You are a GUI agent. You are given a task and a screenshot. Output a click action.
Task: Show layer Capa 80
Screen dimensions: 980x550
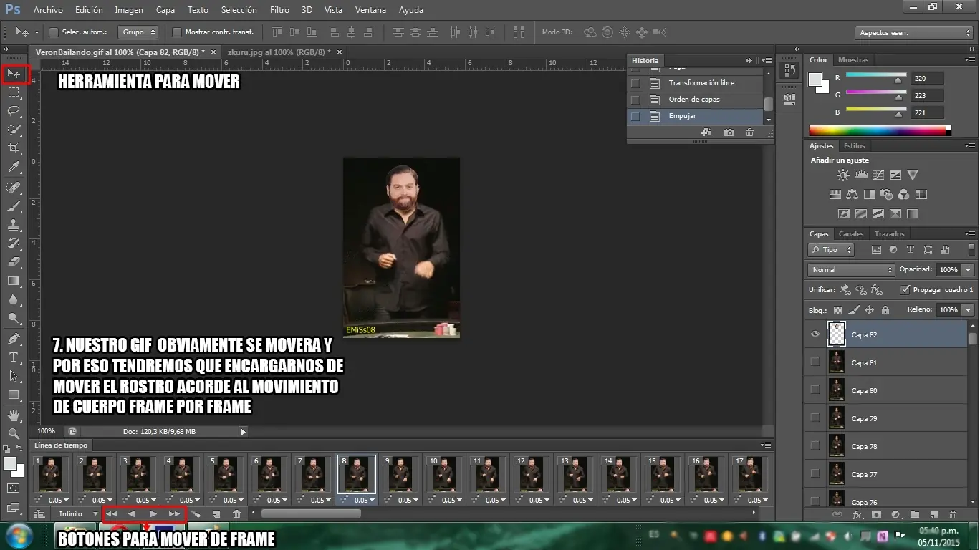815,390
